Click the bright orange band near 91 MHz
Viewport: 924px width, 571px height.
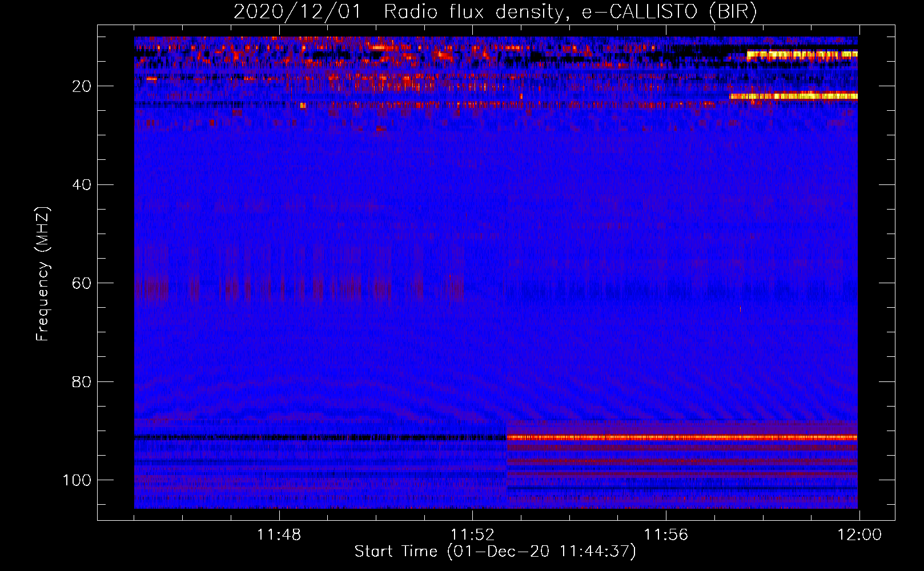click(x=682, y=437)
